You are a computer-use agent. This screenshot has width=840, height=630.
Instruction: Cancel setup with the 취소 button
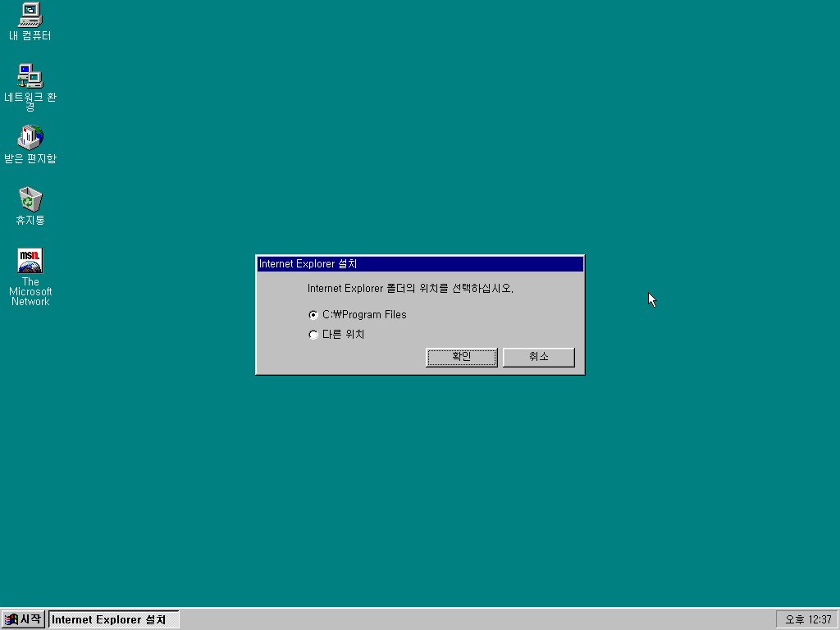point(538,358)
